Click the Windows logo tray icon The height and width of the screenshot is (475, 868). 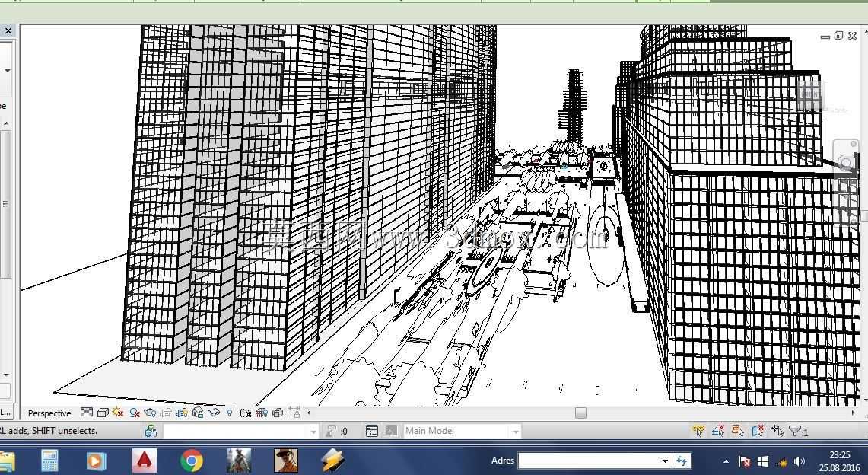pos(763,461)
